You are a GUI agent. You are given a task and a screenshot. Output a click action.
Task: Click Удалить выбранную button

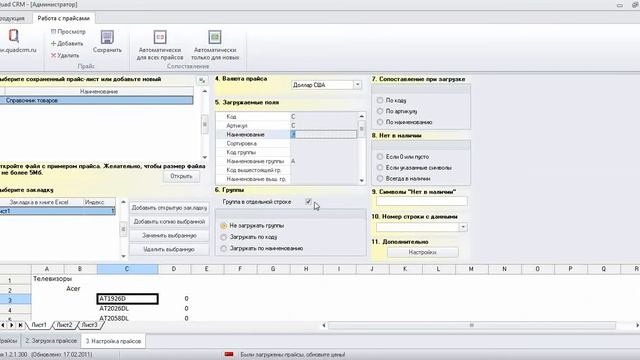pos(169,249)
